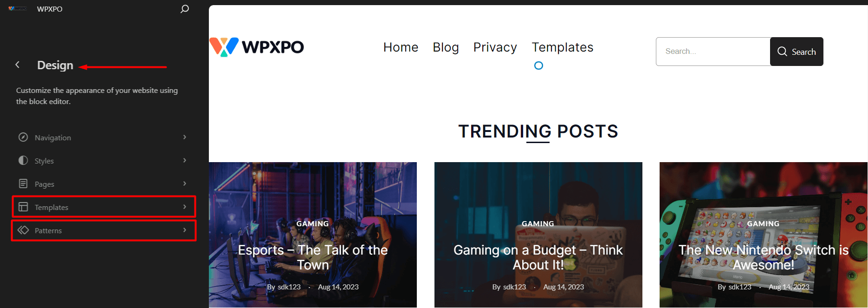The image size is (868, 308).
Task: Open the Esports – The Talk of the Town post
Action: (313, 257)
